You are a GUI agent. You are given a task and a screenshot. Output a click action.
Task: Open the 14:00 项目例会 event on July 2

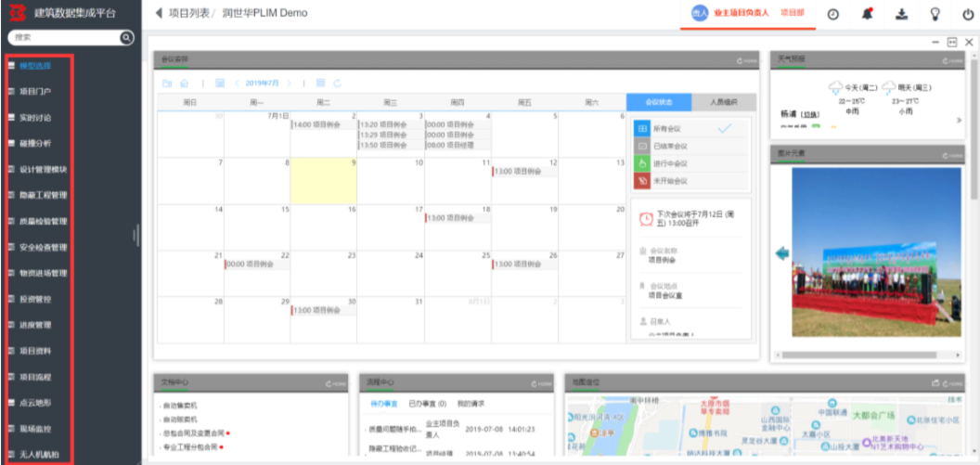coord(323,125)
